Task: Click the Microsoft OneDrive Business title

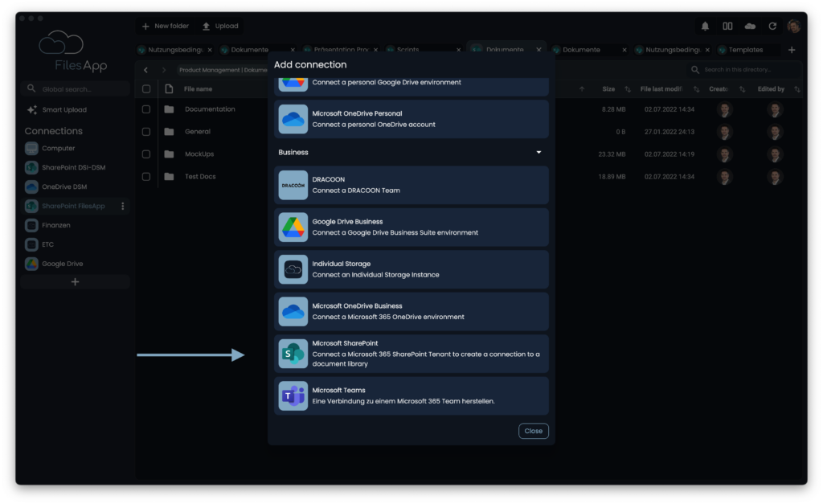Action: 357,306
